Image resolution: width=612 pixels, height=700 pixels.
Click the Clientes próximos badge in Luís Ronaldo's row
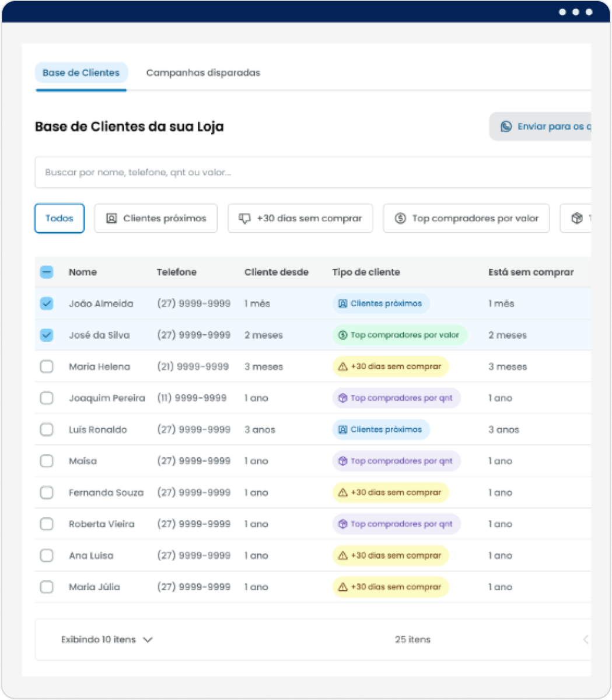[x=381, y=429]
